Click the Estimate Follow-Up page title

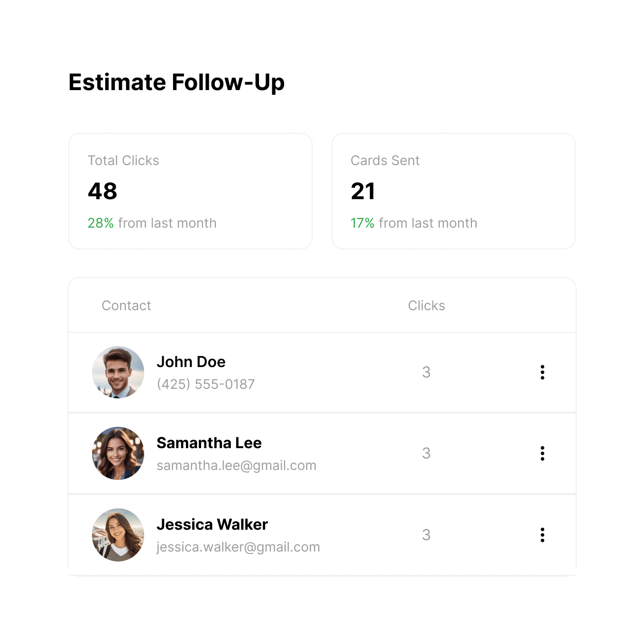pyautogui.click(x=176, y=83)
